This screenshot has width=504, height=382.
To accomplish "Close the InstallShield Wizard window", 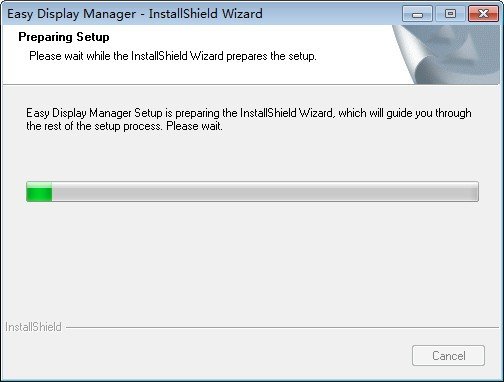I will click(483, 14).
